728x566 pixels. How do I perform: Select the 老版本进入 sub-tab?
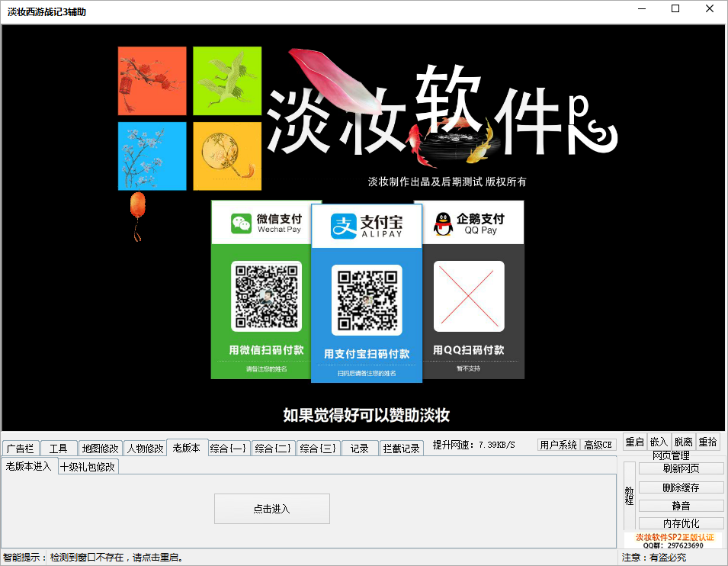(x=29, y=466)
